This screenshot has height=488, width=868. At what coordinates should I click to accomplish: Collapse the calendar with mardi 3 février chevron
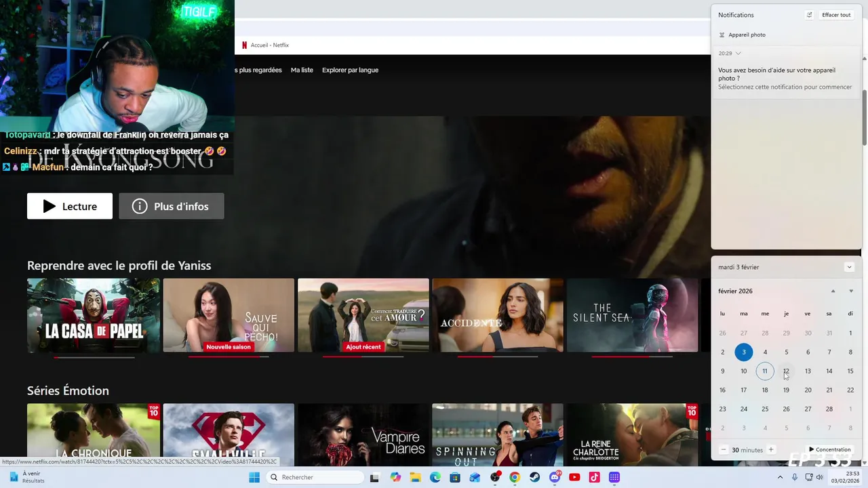point(849,267)
